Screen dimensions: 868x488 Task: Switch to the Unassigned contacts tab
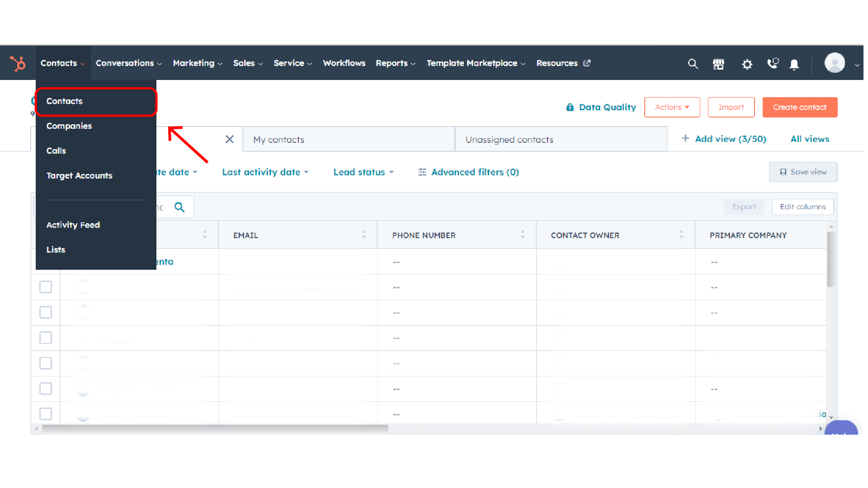click(x=561, y=139)
